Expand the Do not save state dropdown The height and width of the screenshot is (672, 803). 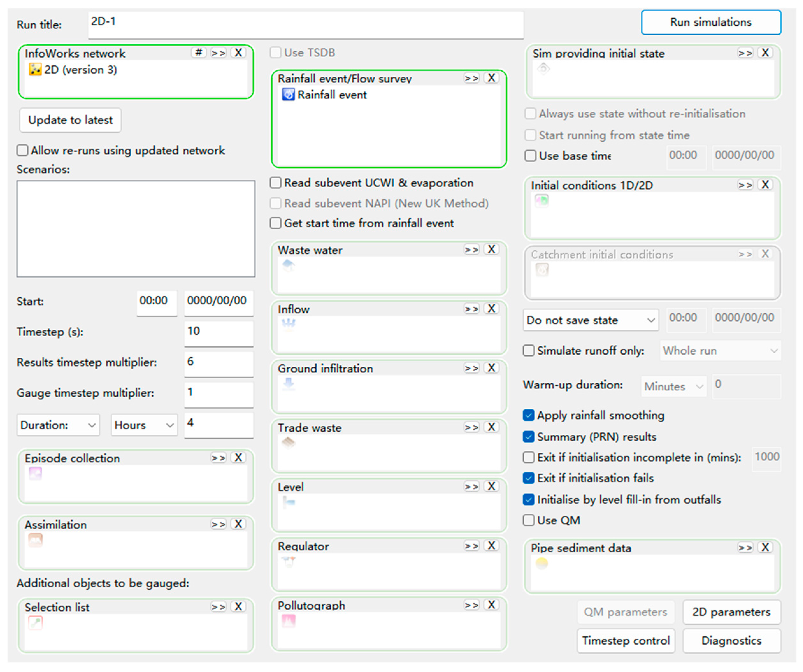click(591, 320)
